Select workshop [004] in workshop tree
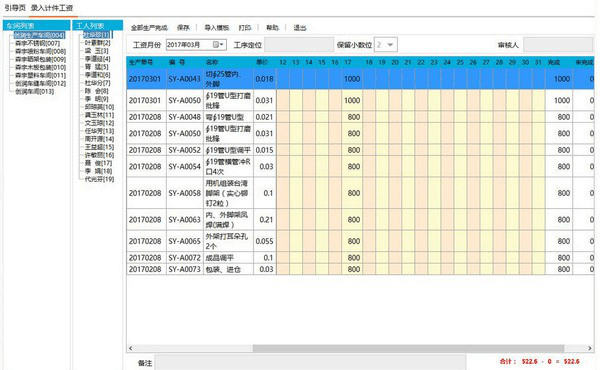Image resolution: width=600 pixels, height=370 pixels. coord(39,35)
